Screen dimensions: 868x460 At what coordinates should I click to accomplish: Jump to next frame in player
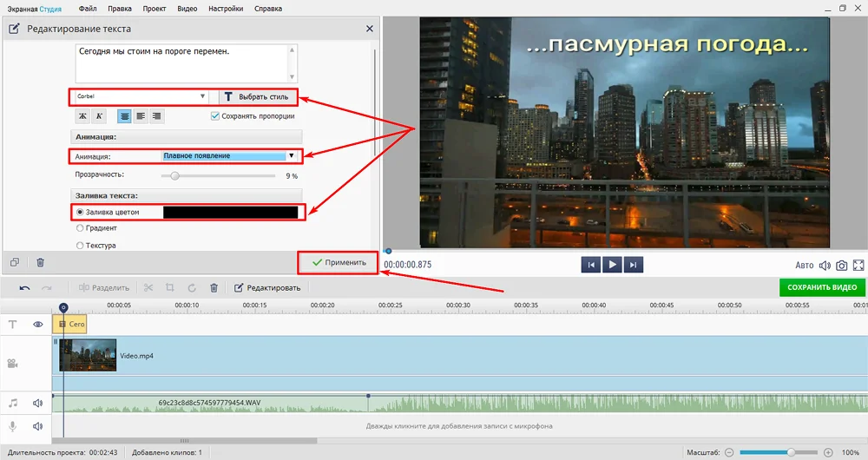pos(634,265)
